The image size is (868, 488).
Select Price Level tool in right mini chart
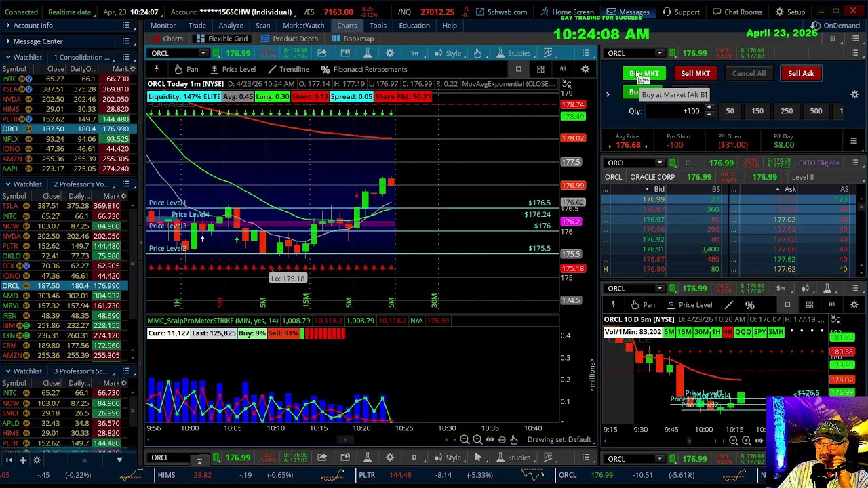pyautogui.click(x=690, y=305)
